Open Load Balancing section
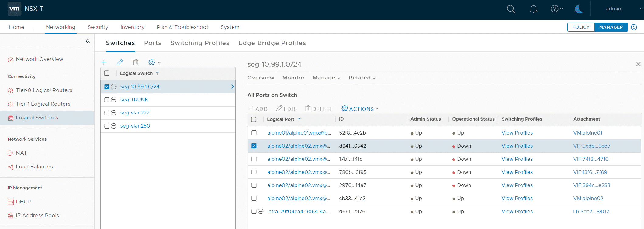644x229 pixels. (35, 167)
